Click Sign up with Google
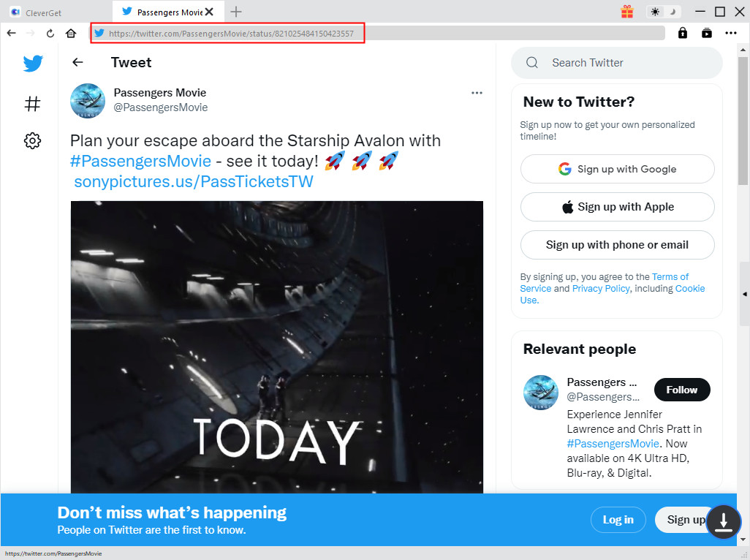Viewport: 750px width, 560px height. tap(617, 169)
